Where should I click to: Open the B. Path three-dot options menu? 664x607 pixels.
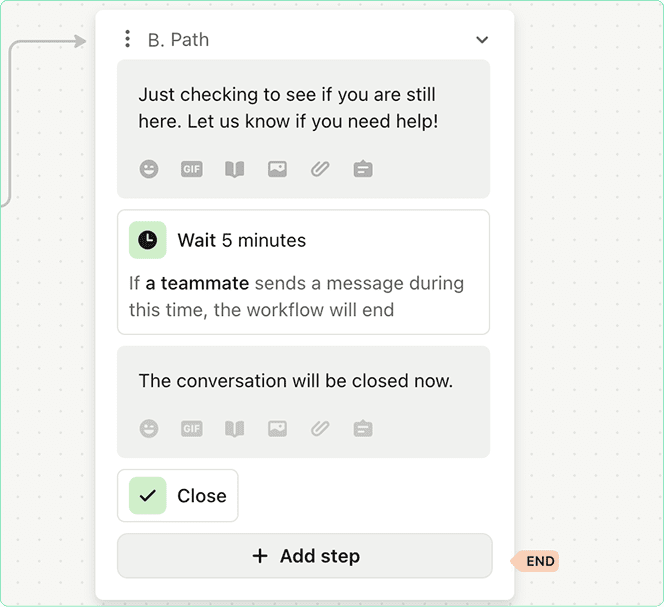[127, 39]
